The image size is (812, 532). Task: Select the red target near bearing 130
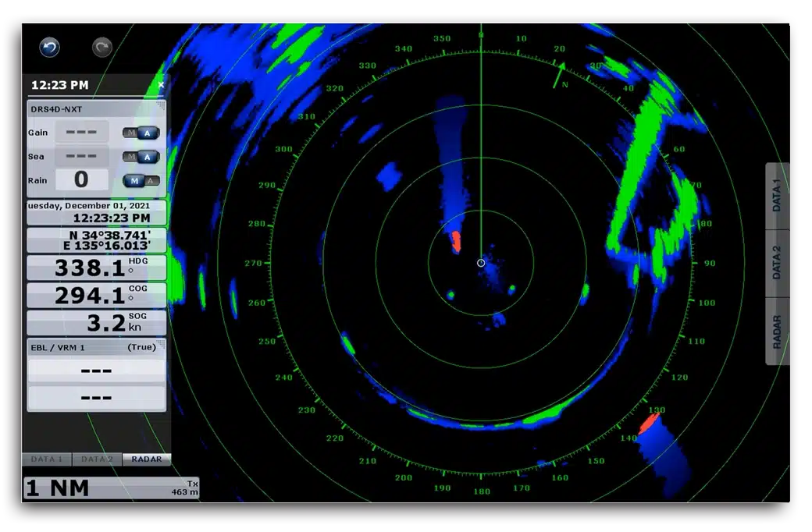(x=648, y=424)
